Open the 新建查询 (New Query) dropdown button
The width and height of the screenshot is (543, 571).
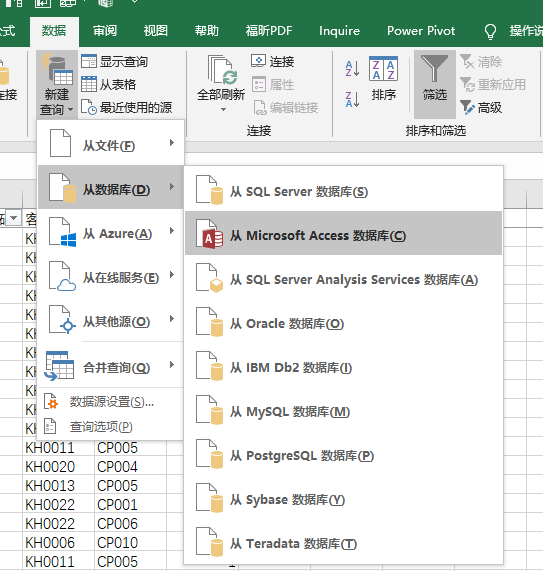pyautogui.click(x=57, y=84)
